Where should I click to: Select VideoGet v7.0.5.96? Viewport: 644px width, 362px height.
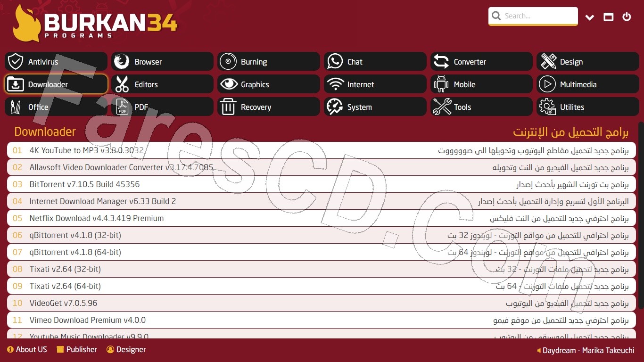[x=322, y=303]
